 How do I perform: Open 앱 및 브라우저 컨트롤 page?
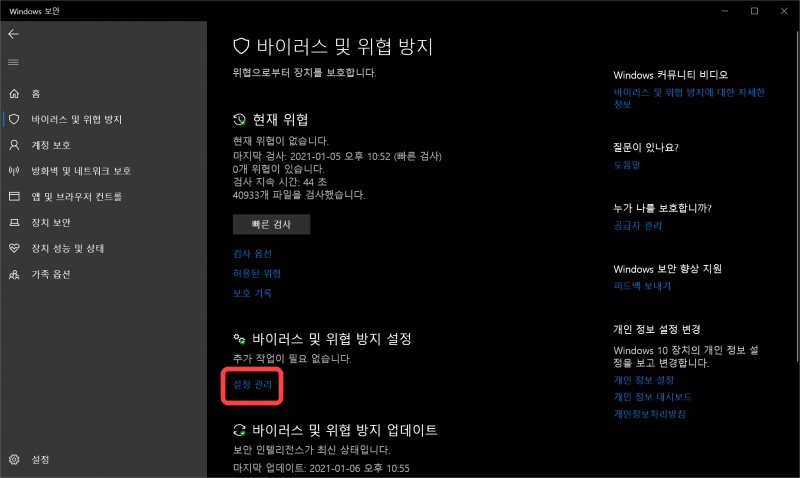pyautogui.click(x=103, y=196)
